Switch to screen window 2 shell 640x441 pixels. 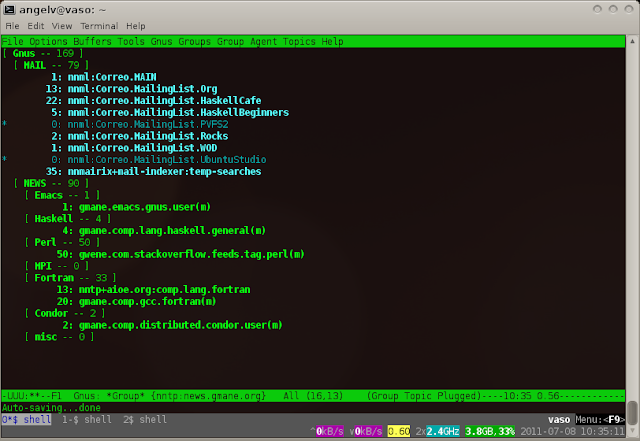(145, 419)
